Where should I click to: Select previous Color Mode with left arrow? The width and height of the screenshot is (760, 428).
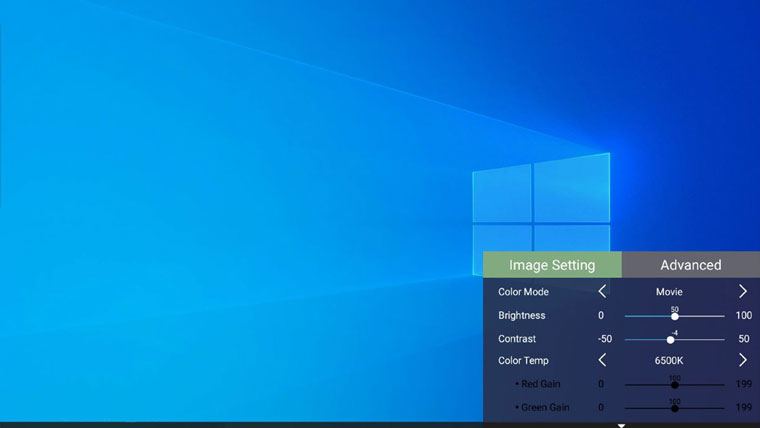[x=602, y=291]
